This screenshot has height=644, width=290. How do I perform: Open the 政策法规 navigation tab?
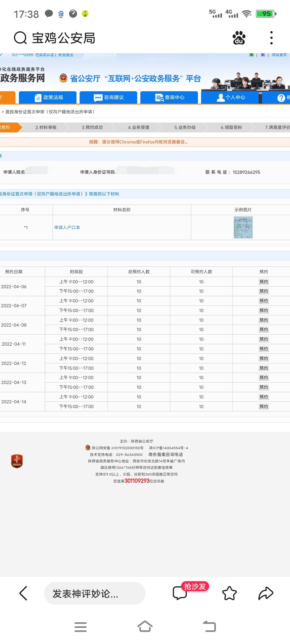point(48,97)
